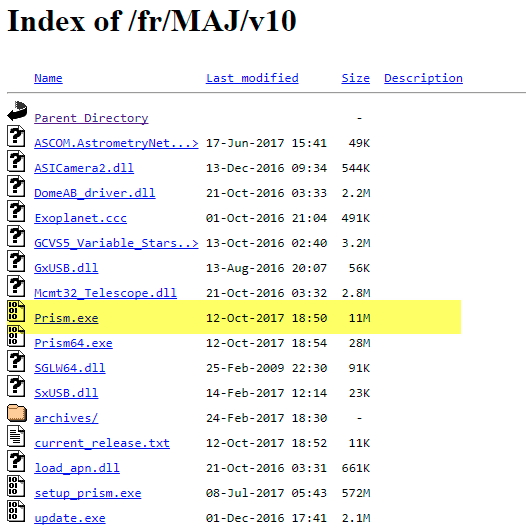This screenshot has height=531, width=526.
Task: Open the truncated ASCOM.AstrometryNet file link
Action: [x=116, y=143]
